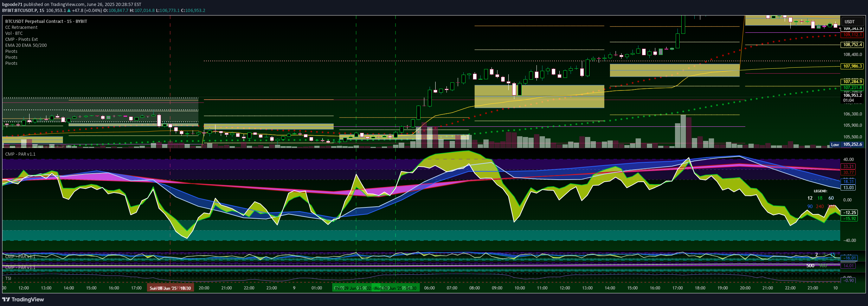Viewport: 868px width, 306px height.
Task: Click the 40.00 oscillator scale value
Action: pos(848,160)
